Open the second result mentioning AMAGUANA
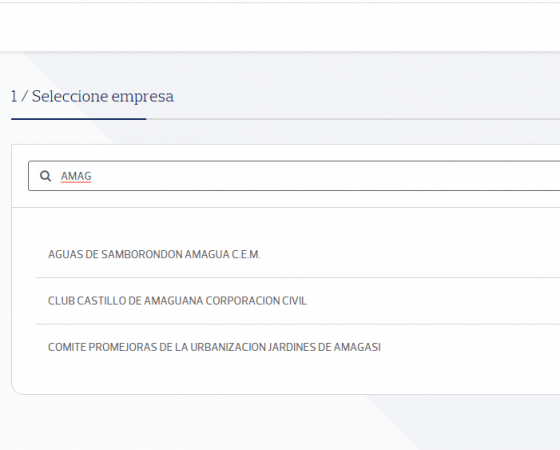Image resolution: width=560 pixels, height=450 pixels. (298, 301)
